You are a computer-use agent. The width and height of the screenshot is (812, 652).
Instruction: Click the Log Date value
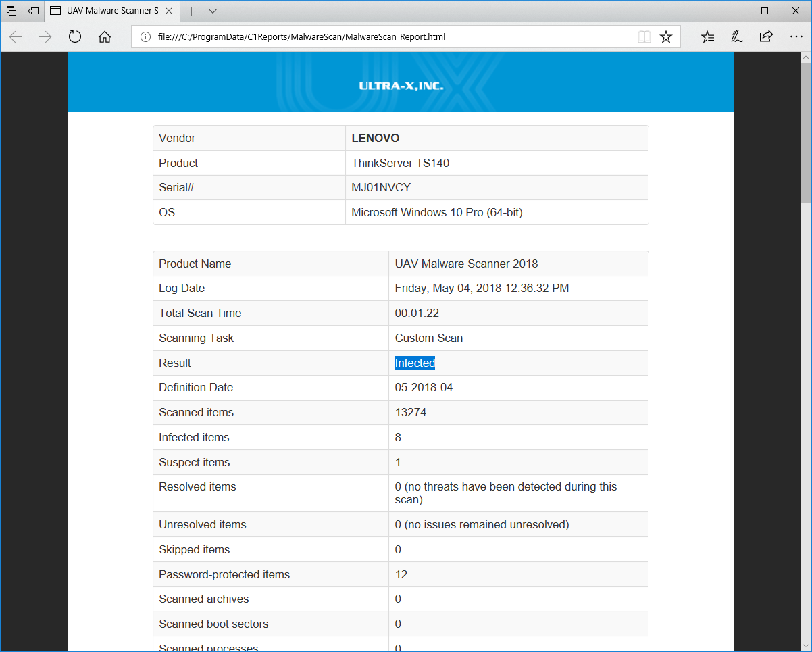pos(482,288)
